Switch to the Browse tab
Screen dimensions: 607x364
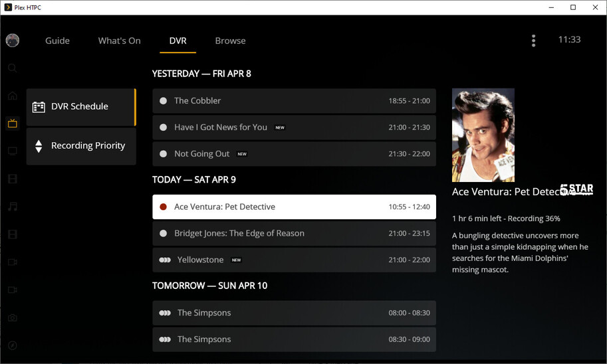230,41
